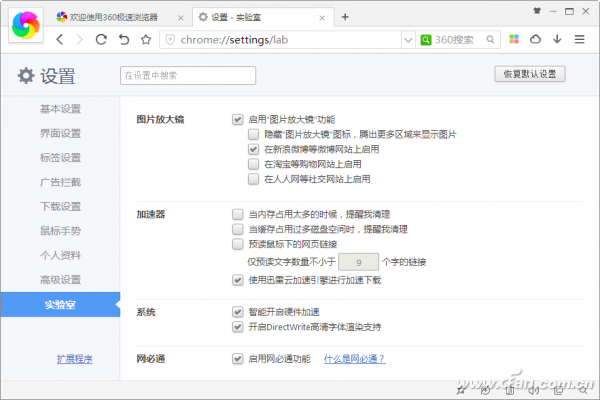
Task: Open 广告拦截 in the sidebar
Action: [x=60, y=182]
